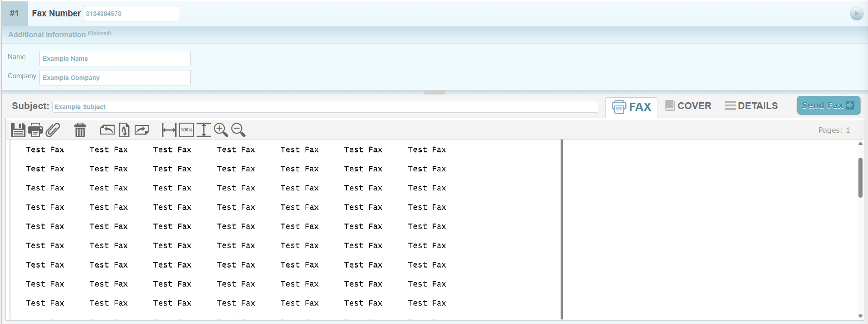Viewport: 868px width, 324px height.
Task: Fit the page to width
Action: click(169, 130)
